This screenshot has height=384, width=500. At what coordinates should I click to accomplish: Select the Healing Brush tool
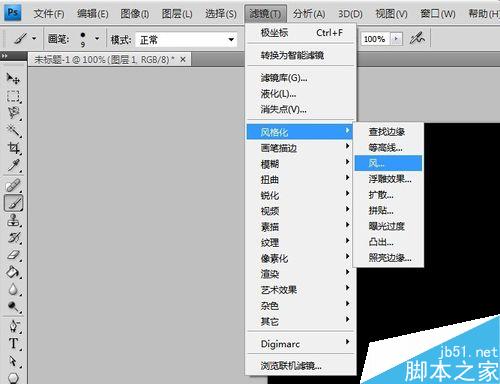[13, 186]
